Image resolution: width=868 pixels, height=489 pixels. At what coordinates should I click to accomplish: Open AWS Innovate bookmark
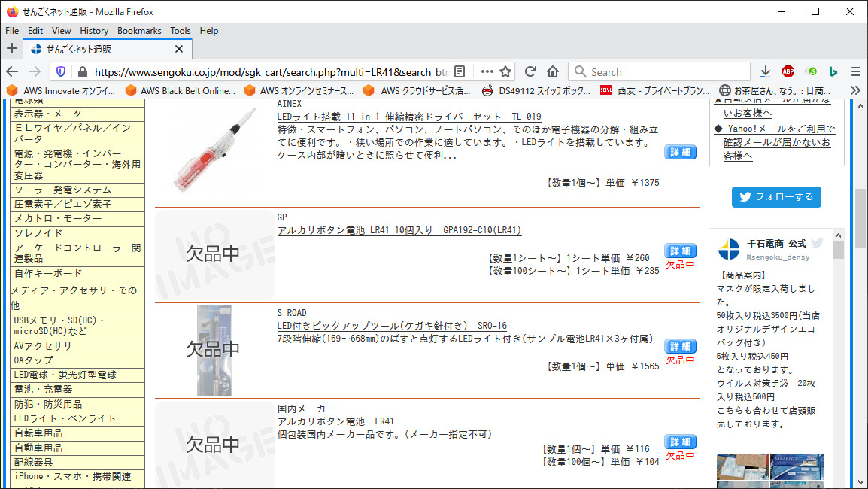point(61,90)
